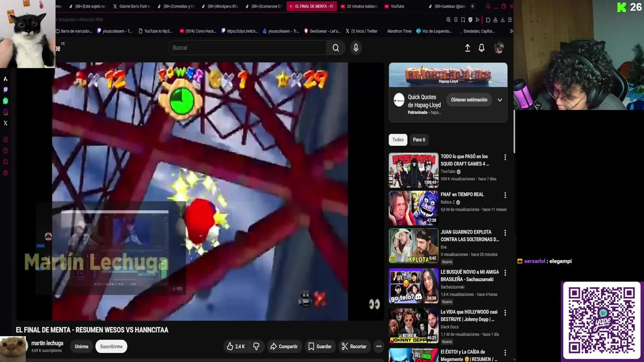The image size is (644, 362).
Task: Take a snapshot with the capture icon
Action: [x=463, y=20]
